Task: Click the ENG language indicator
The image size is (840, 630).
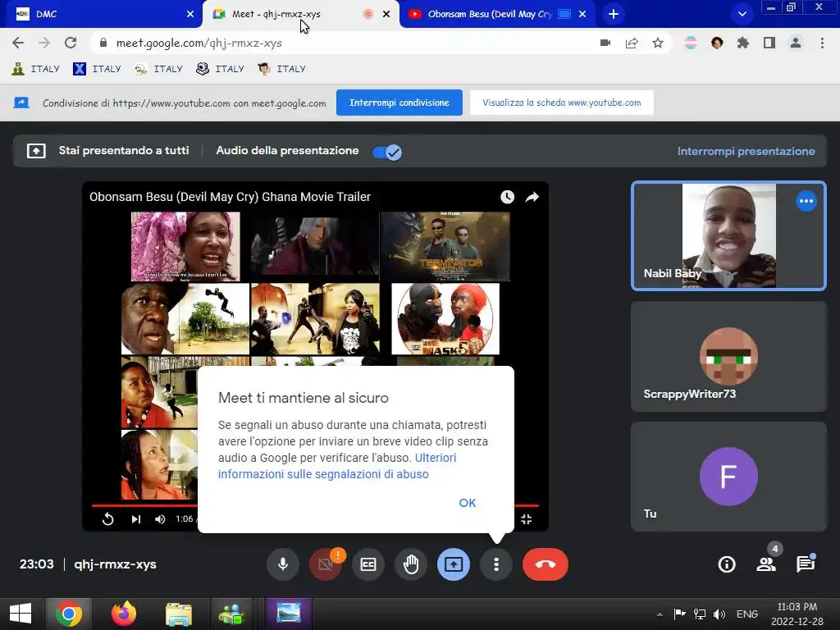Action: [x=746, y=614]
